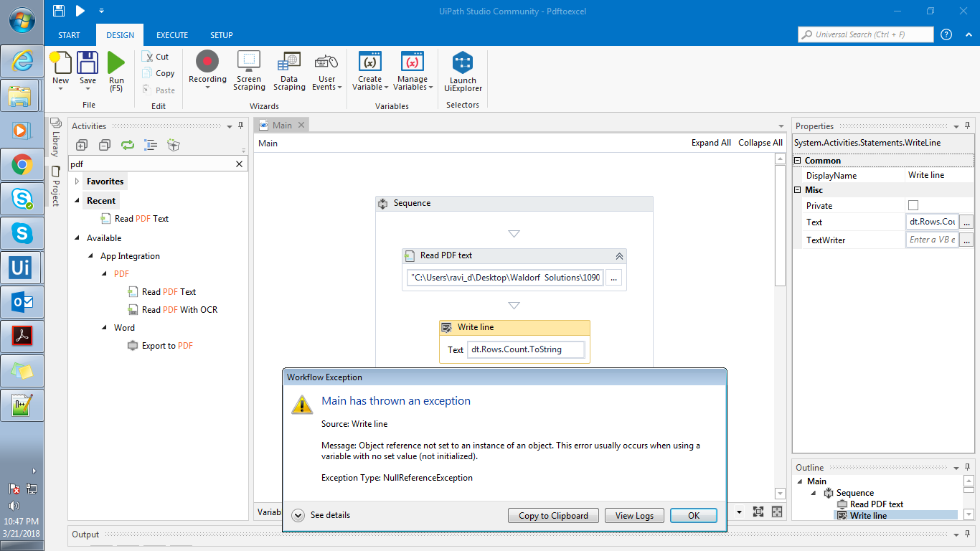Click the fit to screen icon below designer
The width and height of the screenshot is (980, 551).
coord(758,512)
